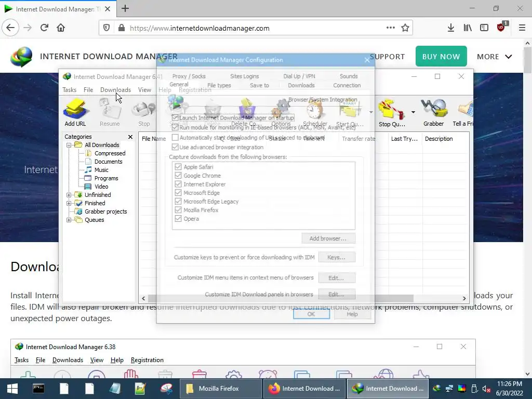Open the Start Queue dropdown arrow

(371, 112)
